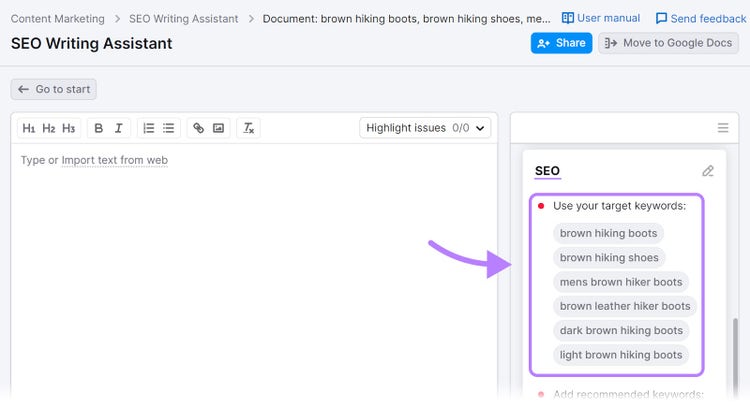Image resolution: width=750 pixels, height=407 pixels.
Task: Click the side panel vertical scrollbar
Action: (x=735, y=356)
